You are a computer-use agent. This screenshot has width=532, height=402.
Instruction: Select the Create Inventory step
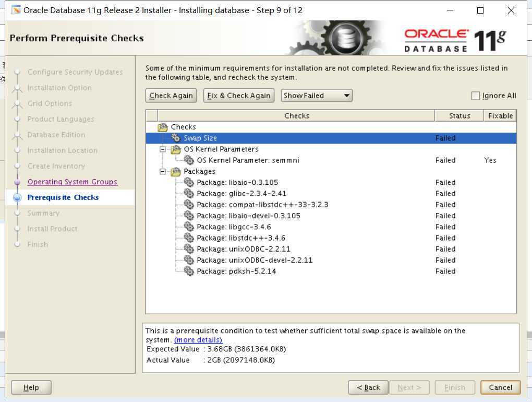[x=56, y=166]
